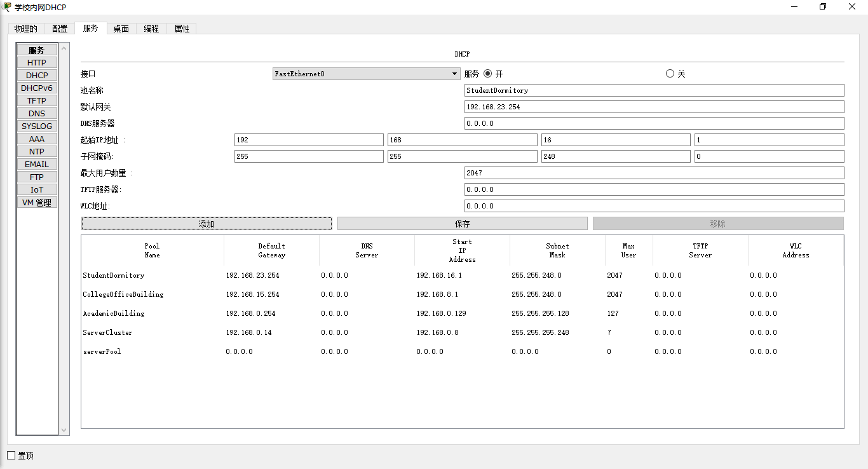The width and height of the screenshot is (868, 469).
Task: Click gateway cell 192.168.0.14
Action: (248, 333)
